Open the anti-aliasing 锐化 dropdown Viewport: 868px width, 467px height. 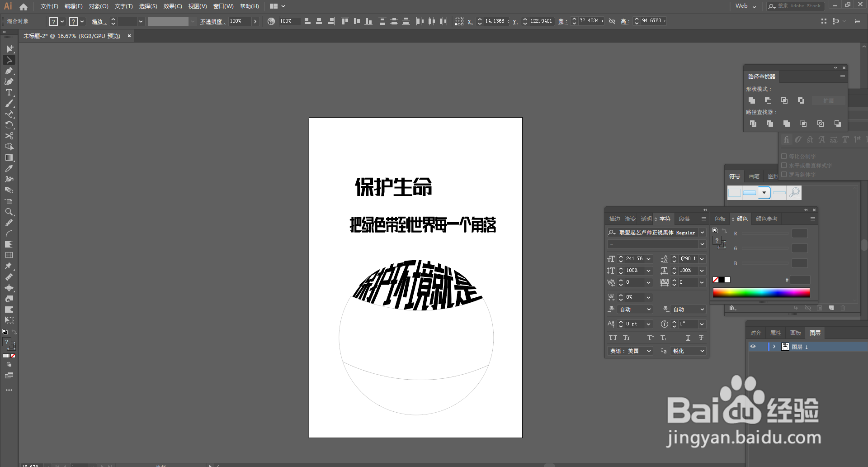point(702,351)
